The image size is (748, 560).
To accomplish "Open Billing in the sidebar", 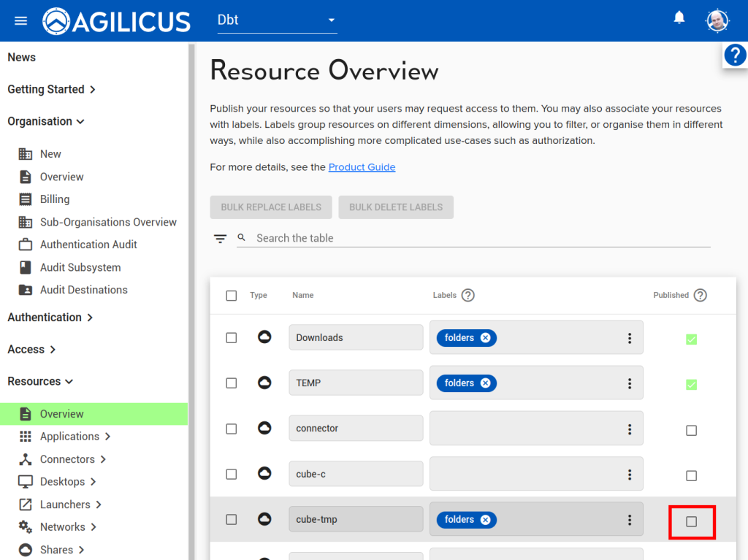I will (55, 199).
